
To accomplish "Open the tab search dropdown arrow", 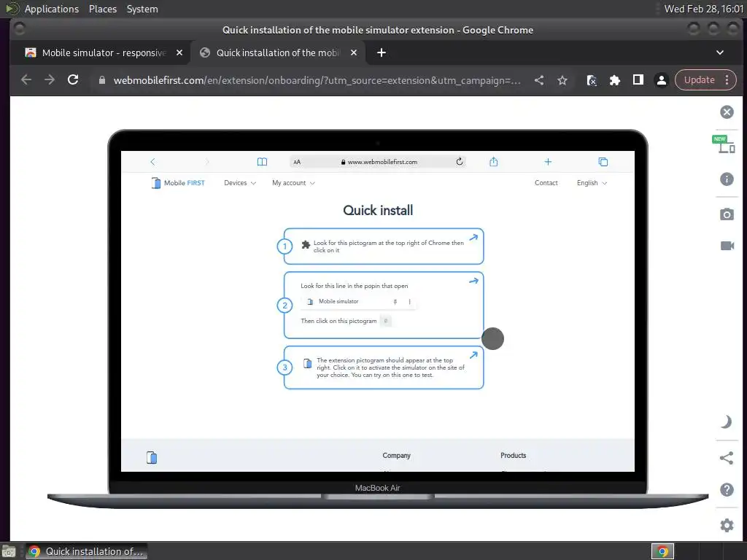I will [720, 52].
